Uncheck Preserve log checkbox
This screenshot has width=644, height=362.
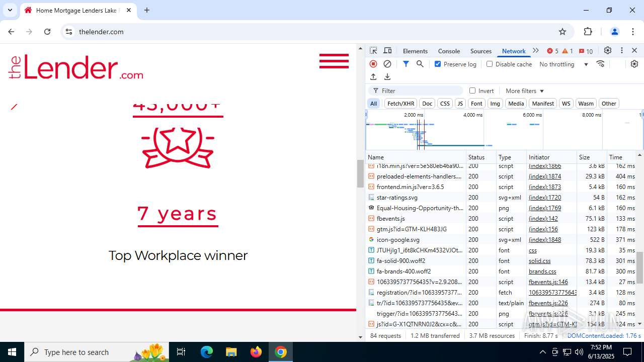(438, 64)
